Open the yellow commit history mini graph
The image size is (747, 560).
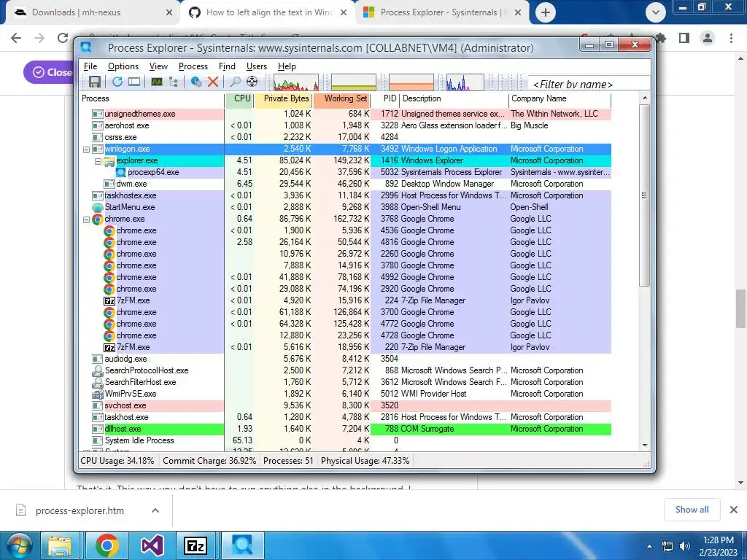click(354, 82)
